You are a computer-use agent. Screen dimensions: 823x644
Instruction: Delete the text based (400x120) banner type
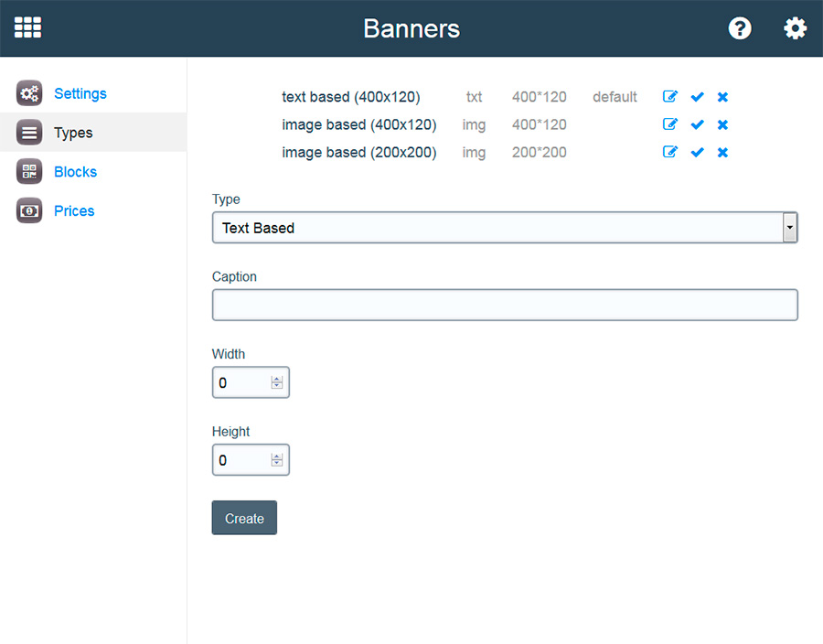(x=722, y=97)
